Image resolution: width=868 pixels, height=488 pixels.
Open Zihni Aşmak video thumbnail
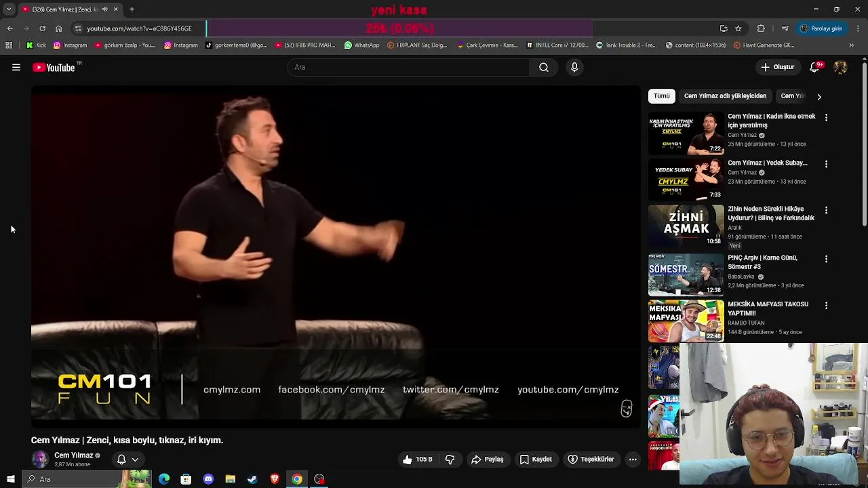click(686, 226)
